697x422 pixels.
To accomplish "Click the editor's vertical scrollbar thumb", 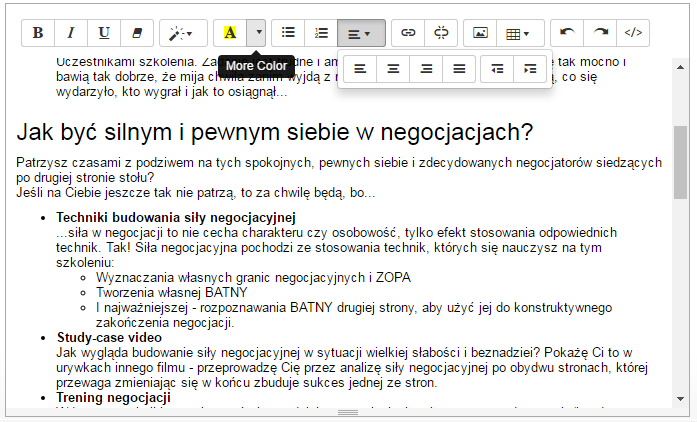I will [680, 162].
